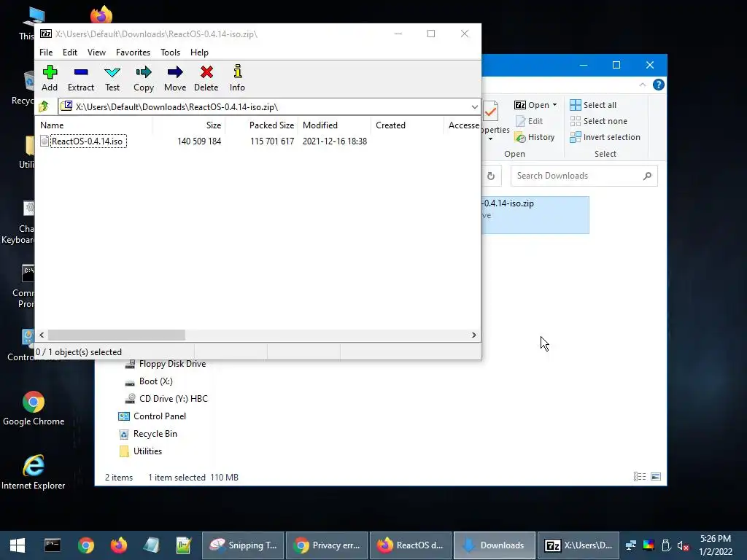Screen dimensions: 747x560
Task: Switch to Downloads taskbar window
Action: (495, 545)
